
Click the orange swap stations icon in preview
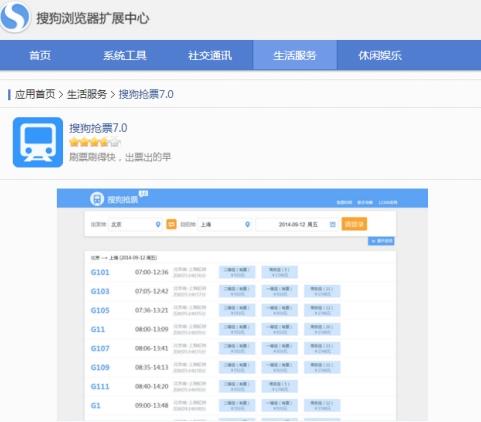click(171, 224)
